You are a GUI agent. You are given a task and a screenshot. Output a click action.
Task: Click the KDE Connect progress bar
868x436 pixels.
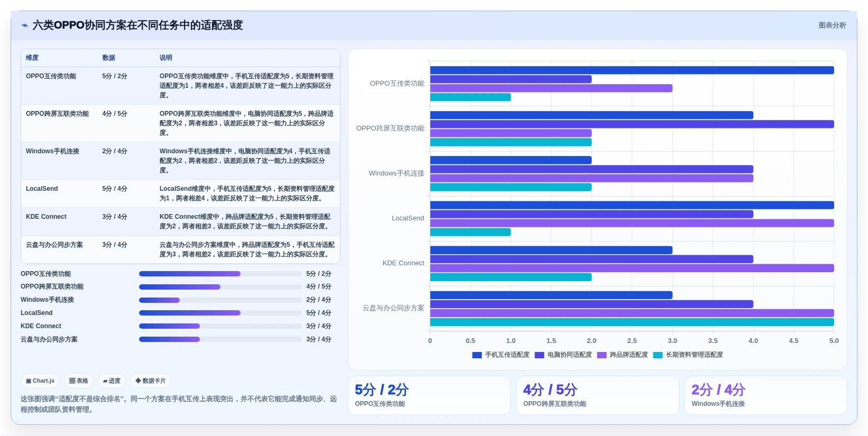pos(220,326)
